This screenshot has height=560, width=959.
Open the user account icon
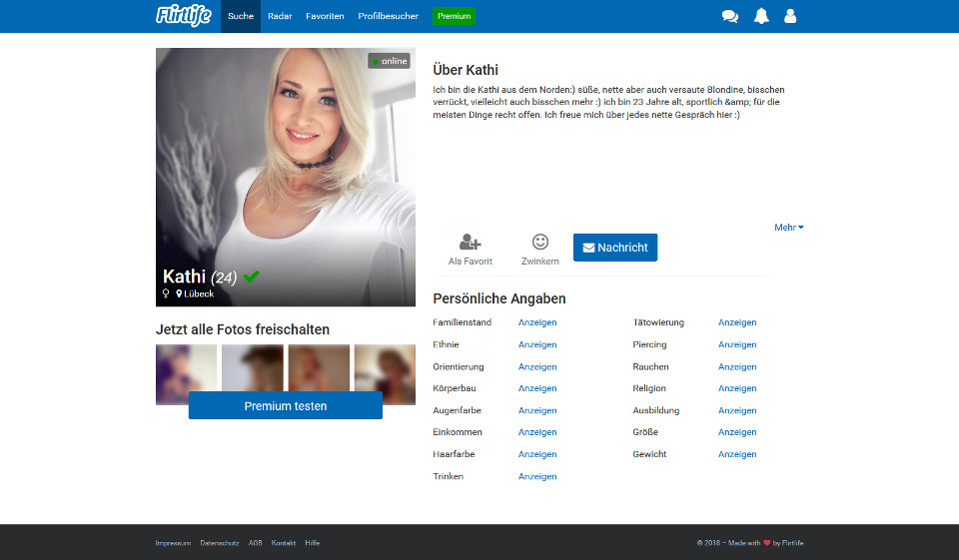790,16
